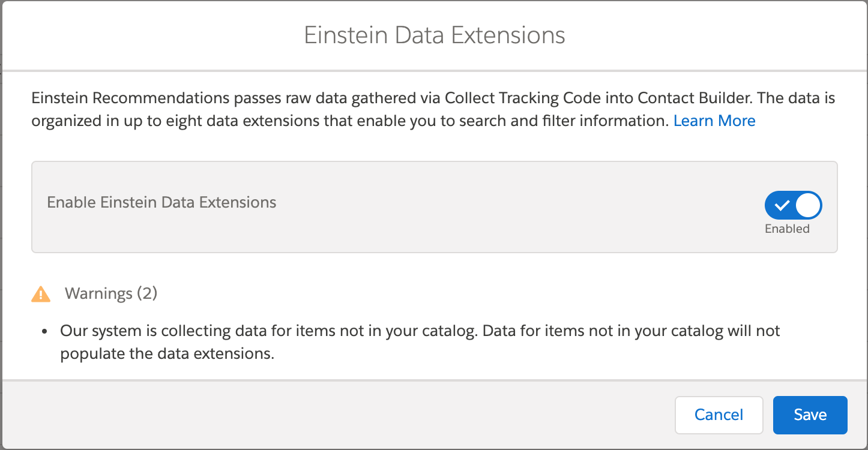Click the "Enabled" status label under the switch

787,229
